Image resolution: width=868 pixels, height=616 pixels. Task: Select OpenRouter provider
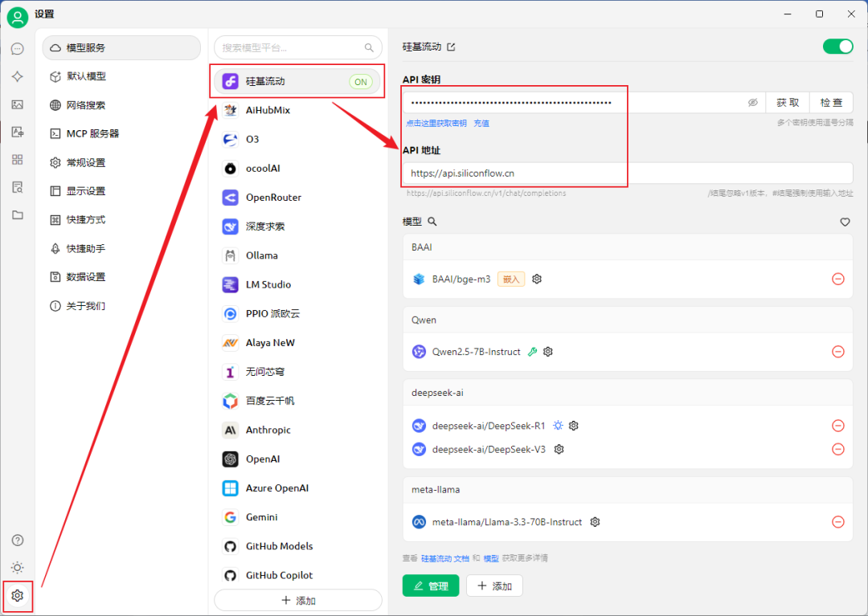[298, 198]
